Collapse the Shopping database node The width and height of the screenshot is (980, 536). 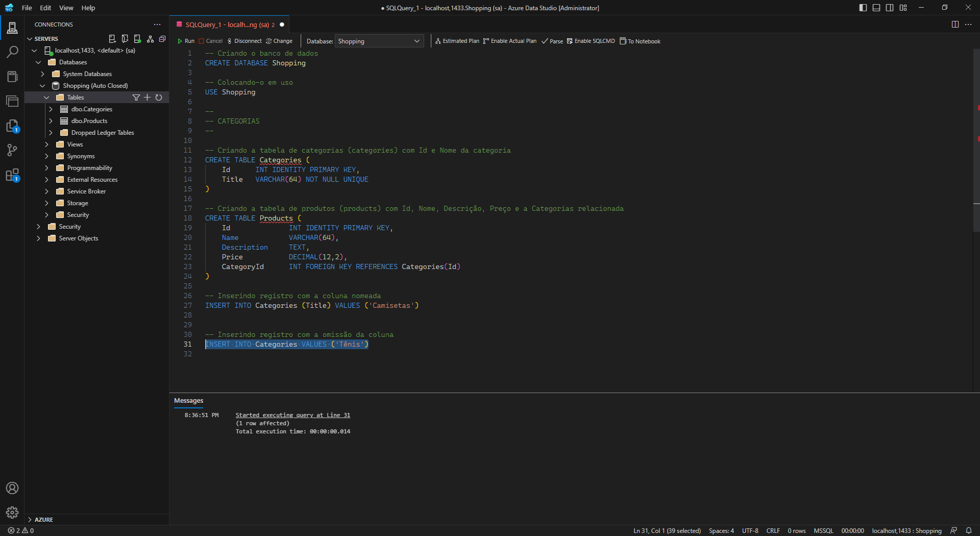pos(42,86)
